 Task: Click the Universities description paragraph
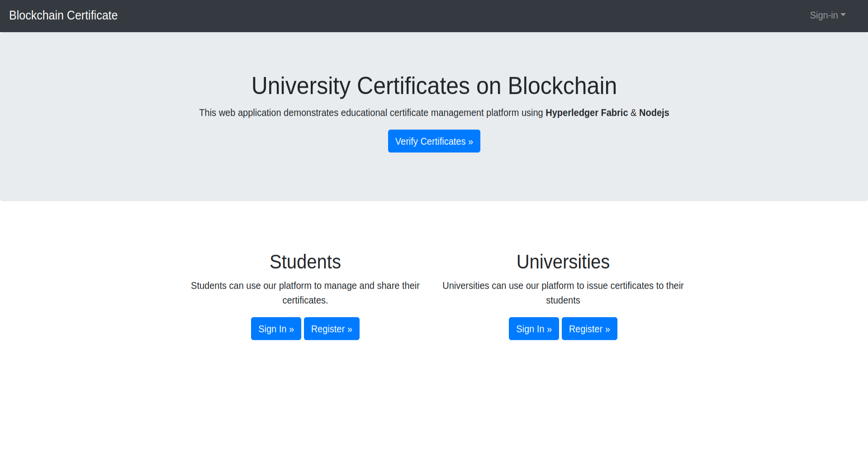pyautogui.click(x=563, y=293)
